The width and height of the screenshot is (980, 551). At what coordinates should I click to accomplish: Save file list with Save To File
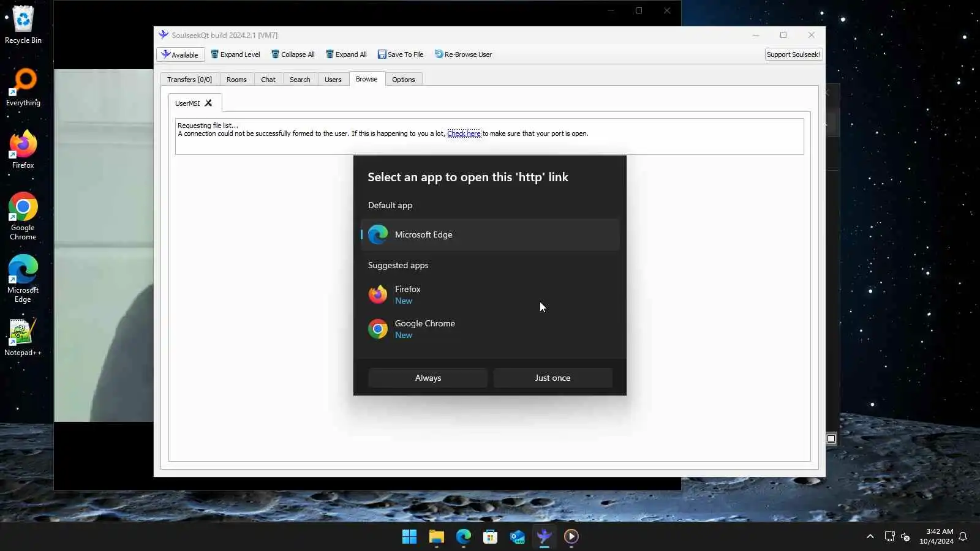coord(401,54)
